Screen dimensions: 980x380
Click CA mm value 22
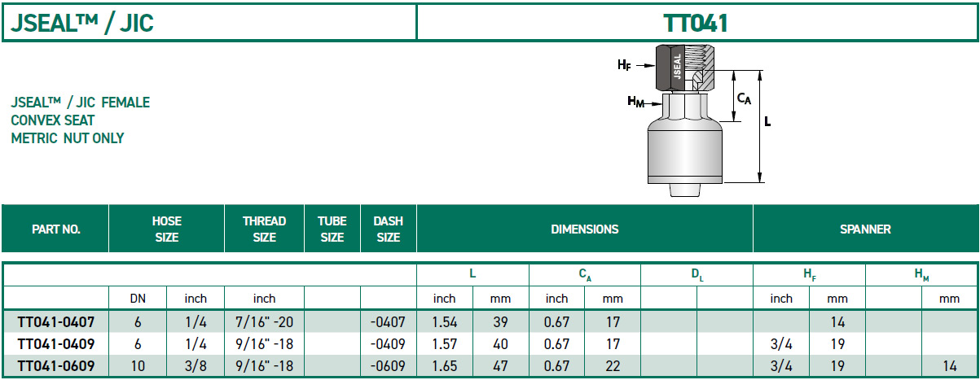pyautogui.click(x=613, y=366)
